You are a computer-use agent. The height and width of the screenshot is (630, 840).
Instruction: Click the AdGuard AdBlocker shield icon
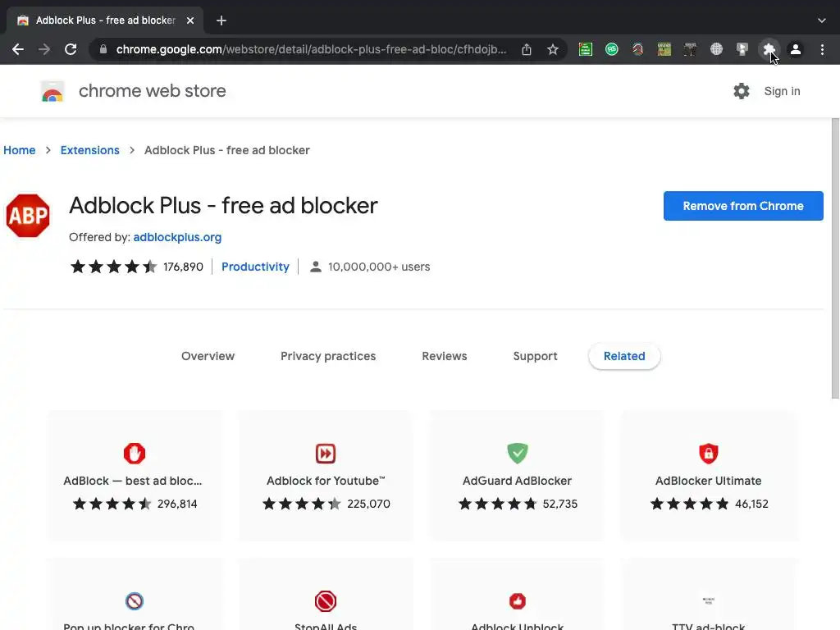(x=518, y=453)
